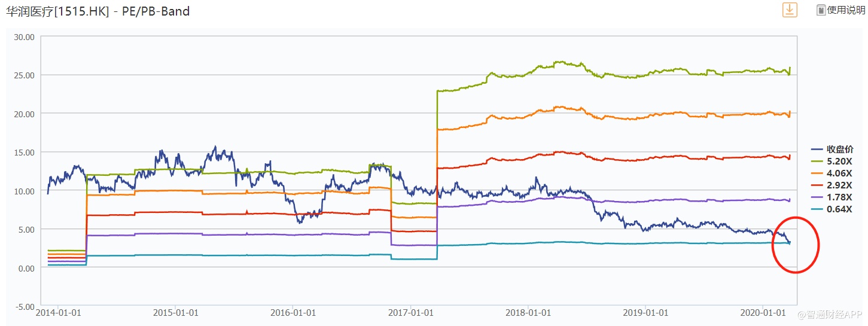Click the document icon beside 使用说明
Screen dimensions: 868x326
point(821,10)
